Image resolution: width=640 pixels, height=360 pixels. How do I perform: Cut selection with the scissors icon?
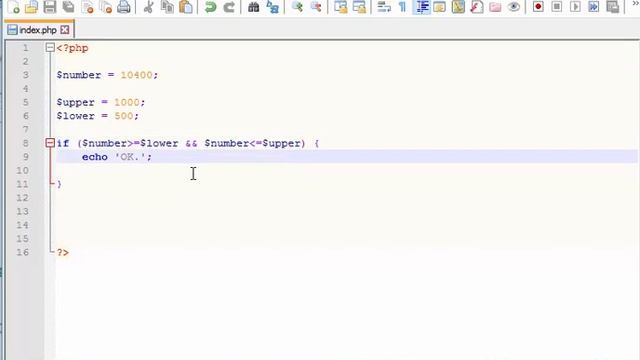[149, 7]
